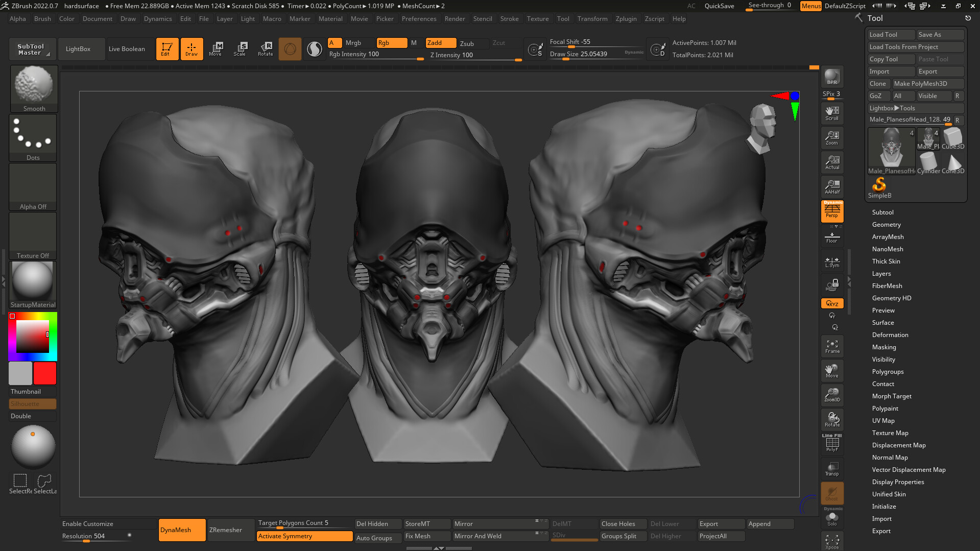
Task: Toggle Zadd sculpting mode
Action: (x=440, y=43)
